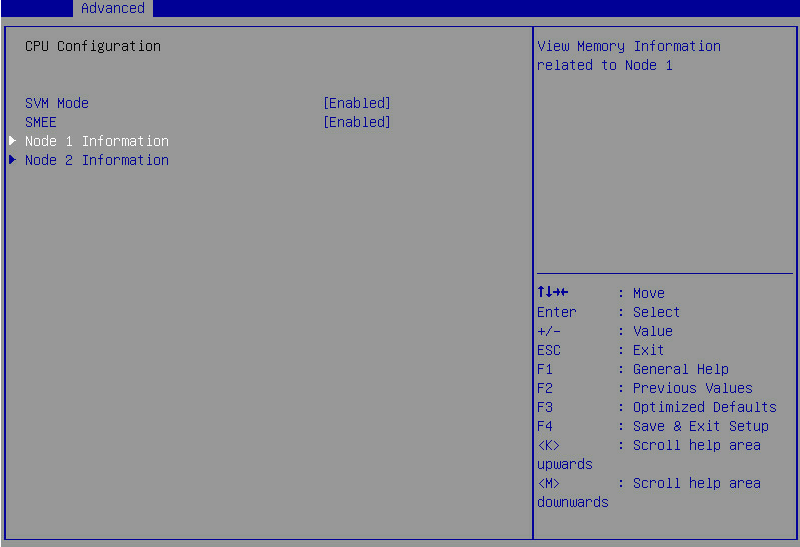800x547 pixels.
Task: Click the arrow keys Move hint
Action: pyautogui.click(x=601, y=293)
